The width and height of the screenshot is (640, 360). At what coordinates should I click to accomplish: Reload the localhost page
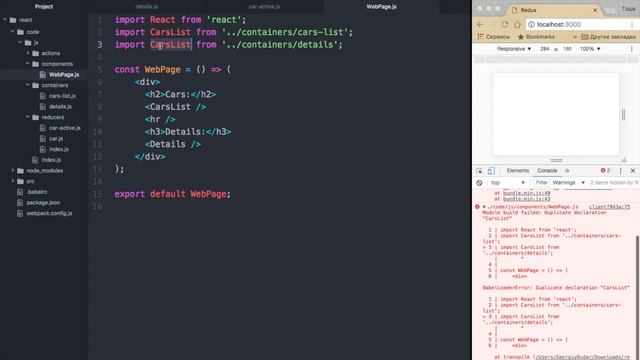(x=505, y=24)
